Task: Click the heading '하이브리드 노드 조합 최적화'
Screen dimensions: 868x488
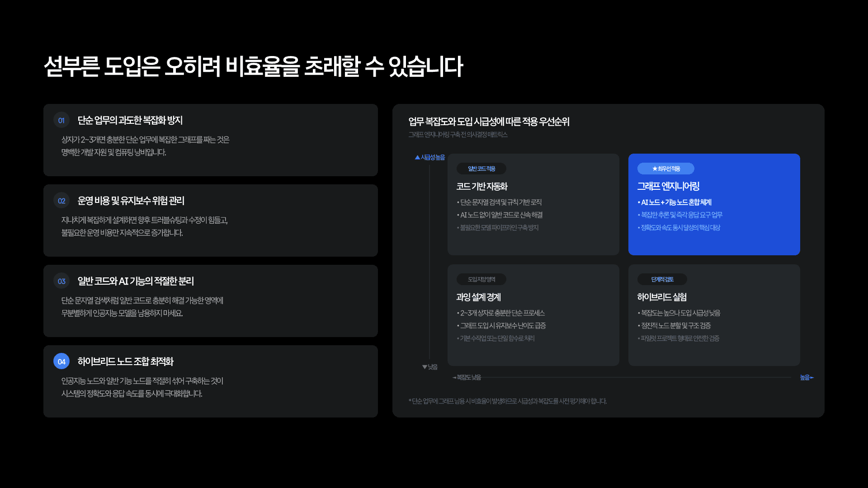Action: pos(126,361)
